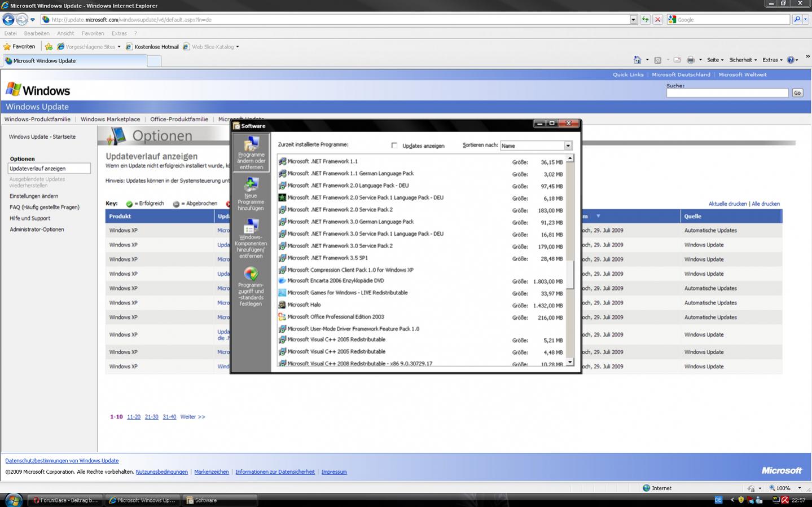Open the Favoriten menu in menu bar
Screen dimensions: 812x507
coord(93,33)
